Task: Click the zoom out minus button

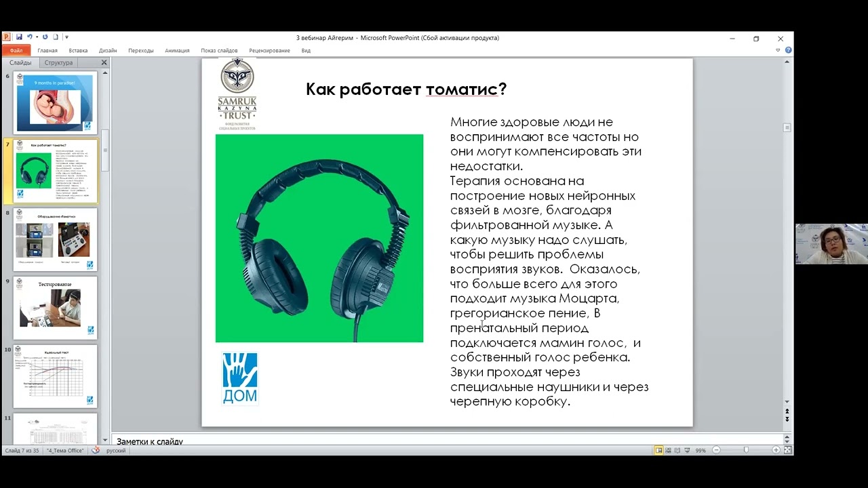Action: coord(716,450)
